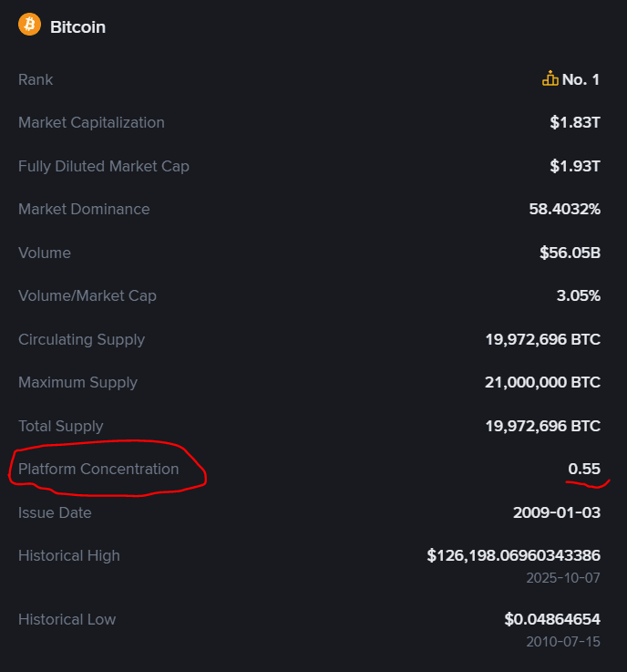Click the Volume/Market Cap label
The image size is (627, 672).
(87, 295)
